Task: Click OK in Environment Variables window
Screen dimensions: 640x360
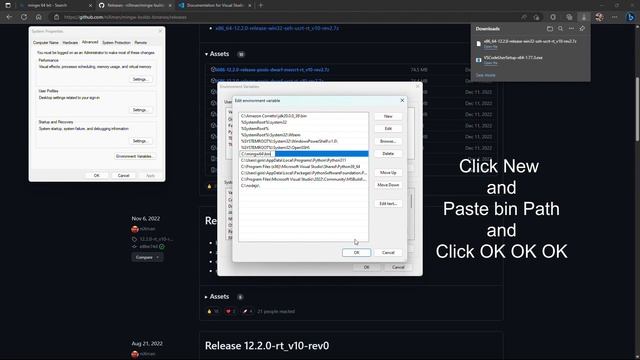Action: point(367,267)
